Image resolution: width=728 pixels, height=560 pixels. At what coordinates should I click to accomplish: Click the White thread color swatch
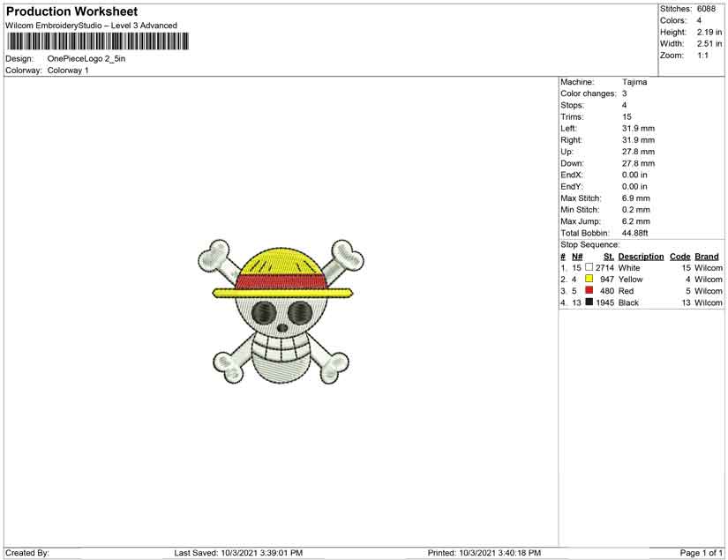click(589, 267)
